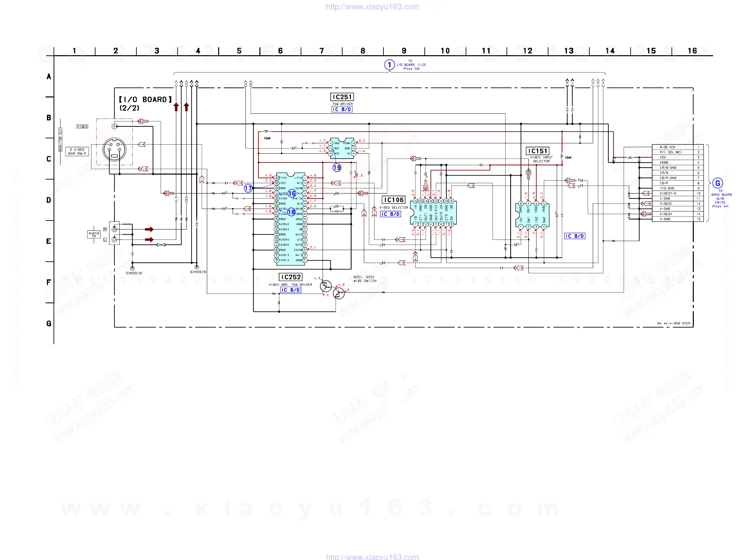Click the Q252 transistor symbol

point(339,293)
